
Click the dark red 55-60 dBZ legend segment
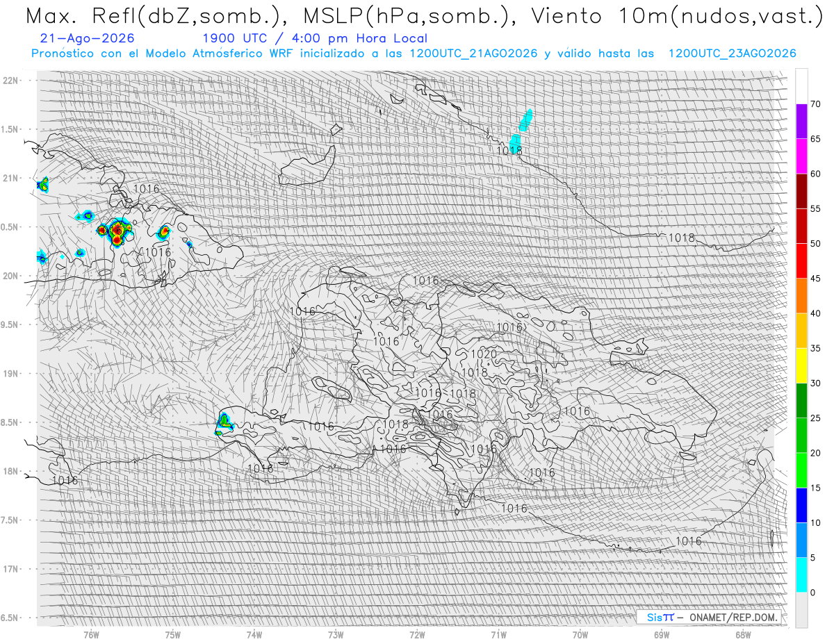point(801,191)
